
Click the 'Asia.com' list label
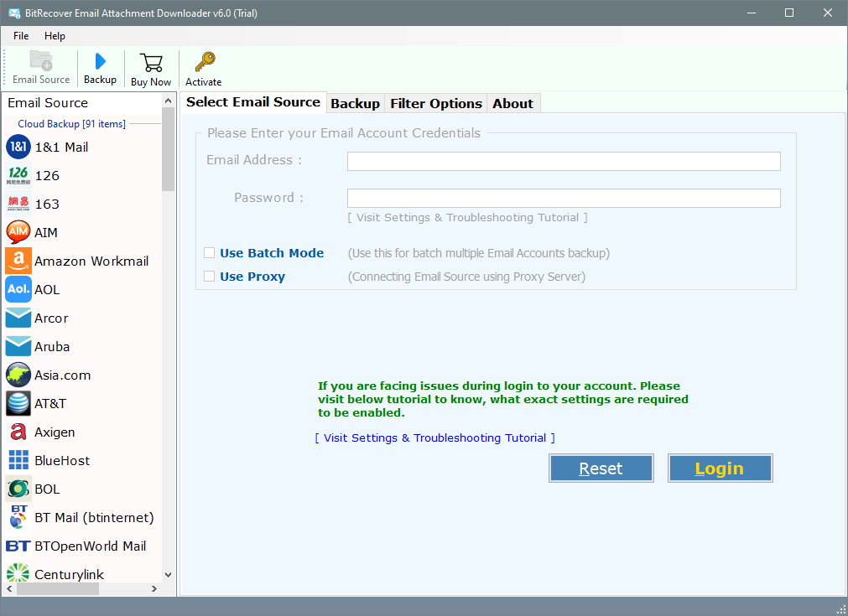pos(63,375)
